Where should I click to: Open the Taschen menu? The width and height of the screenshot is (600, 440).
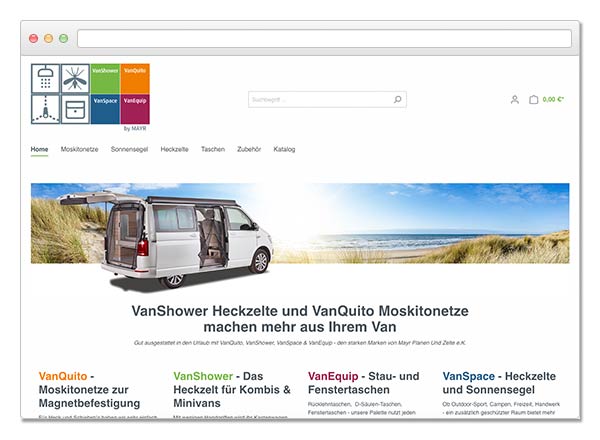[213, 149]
